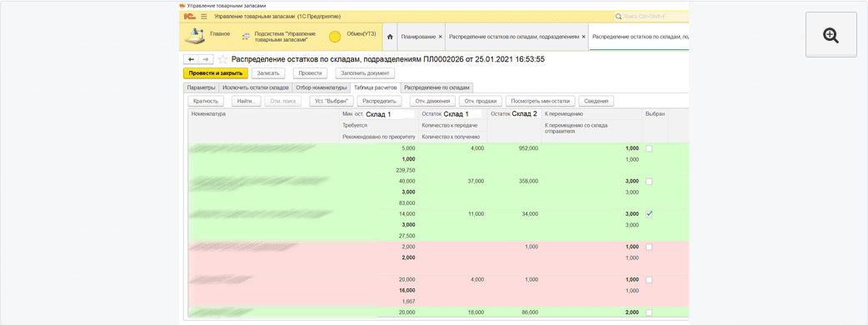Click the К перемещению column header
Viewport: 868px width, 325px height.
coord(591,114)
